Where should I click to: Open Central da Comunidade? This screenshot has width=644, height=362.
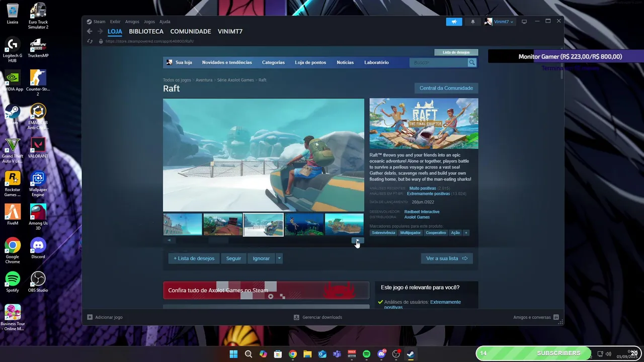(x=446, y=88)
